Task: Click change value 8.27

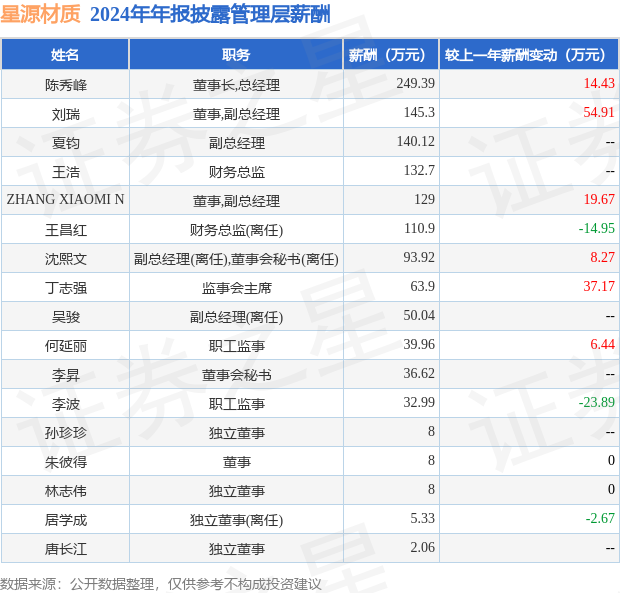Action: (603, 257)
